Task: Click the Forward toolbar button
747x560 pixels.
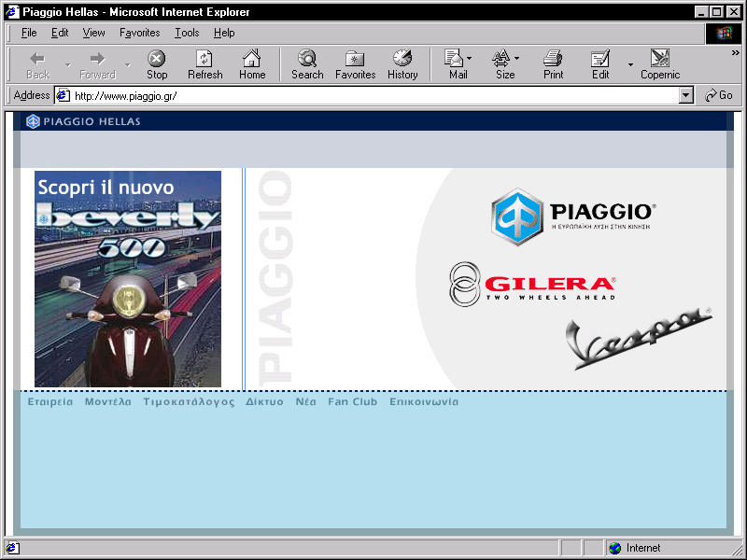Action: coord(97,64)
